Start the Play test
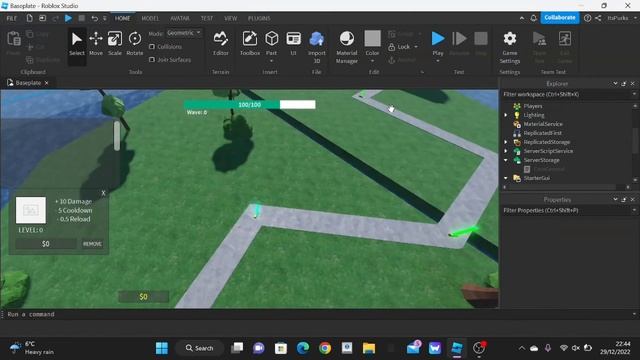 [x=438, y=42]
